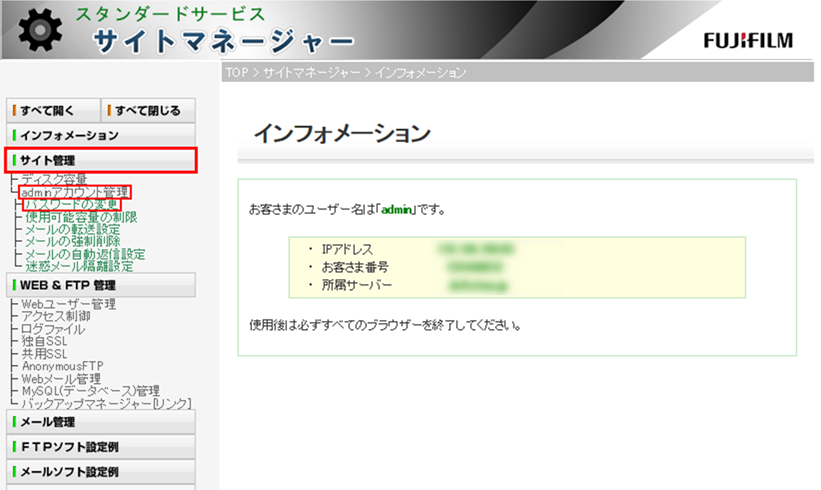Open adminアカウント管理
Screen dimensions: 821x490
[x=75, y=192]
